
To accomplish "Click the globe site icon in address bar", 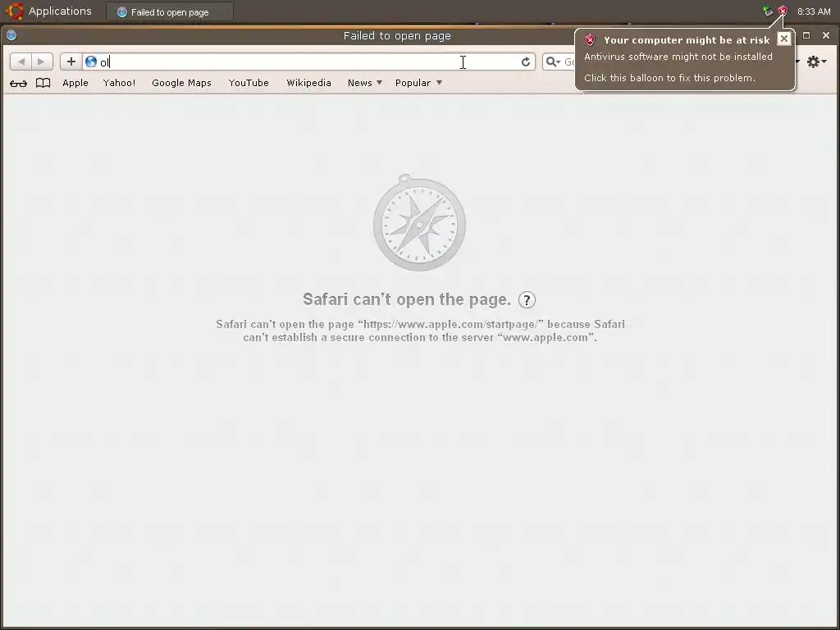I will tap(90, 62).
